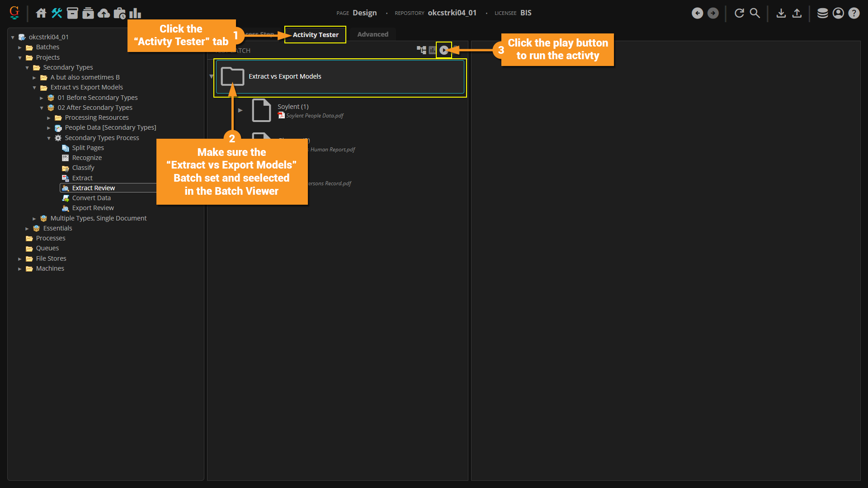
Task: Open the Advanced tab
Action: (x=373, y=34)
